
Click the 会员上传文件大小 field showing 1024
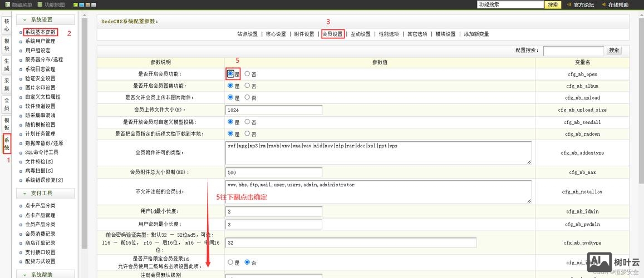tap(273, 110)
